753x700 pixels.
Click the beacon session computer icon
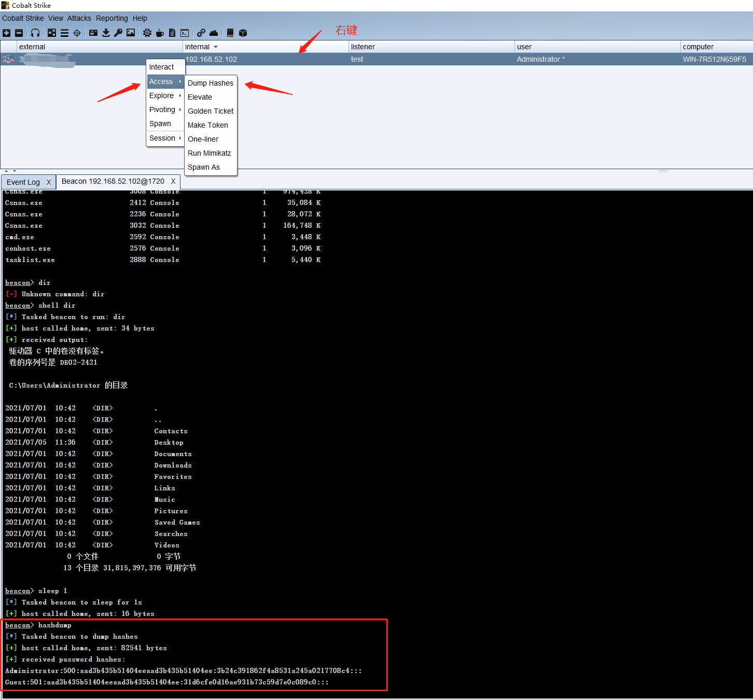coord(8,59)
